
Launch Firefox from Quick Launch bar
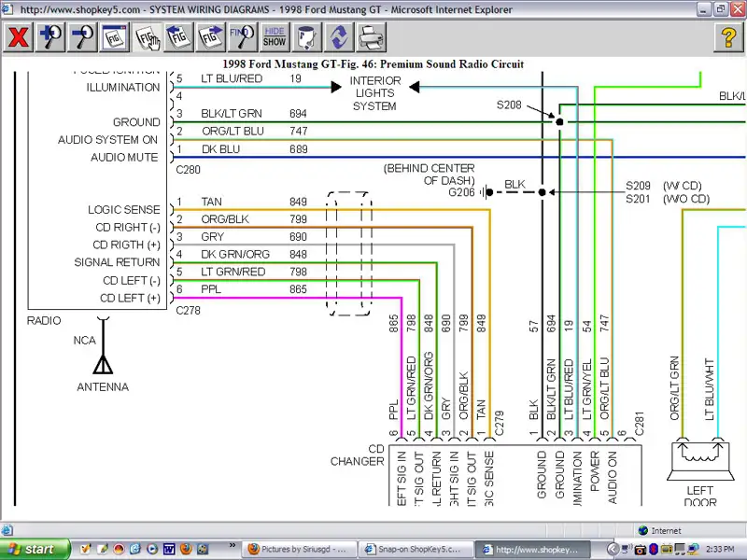tap(185, 549)
